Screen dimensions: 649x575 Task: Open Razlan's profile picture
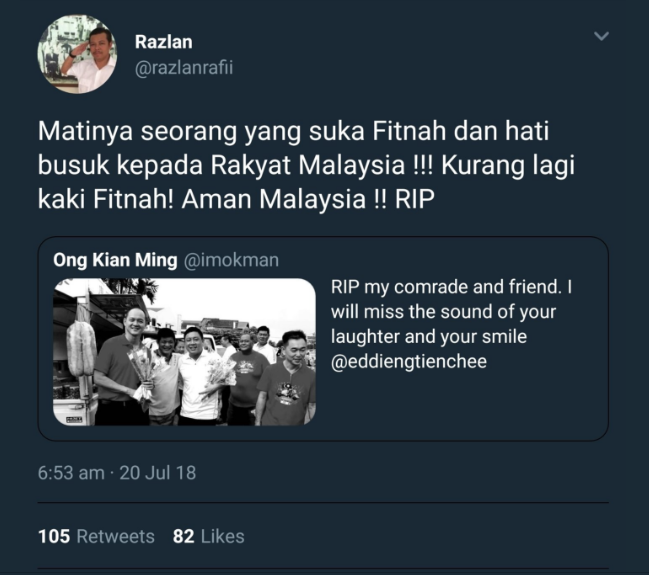click(x=77, y=54)
